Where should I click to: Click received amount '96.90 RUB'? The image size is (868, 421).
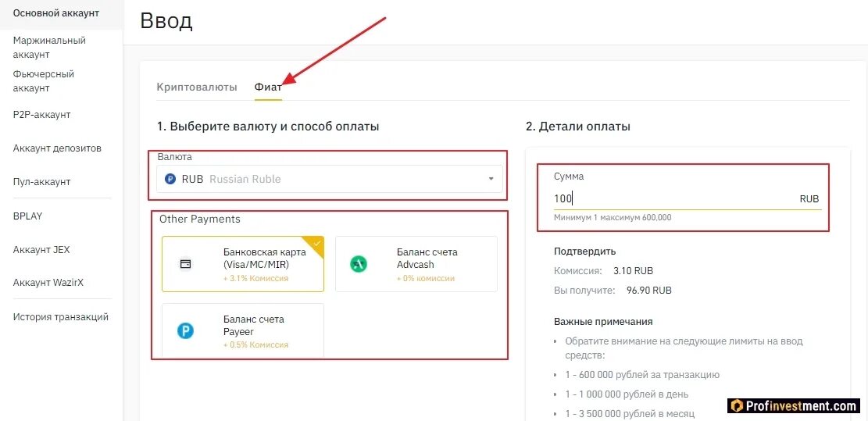[649, 290]
